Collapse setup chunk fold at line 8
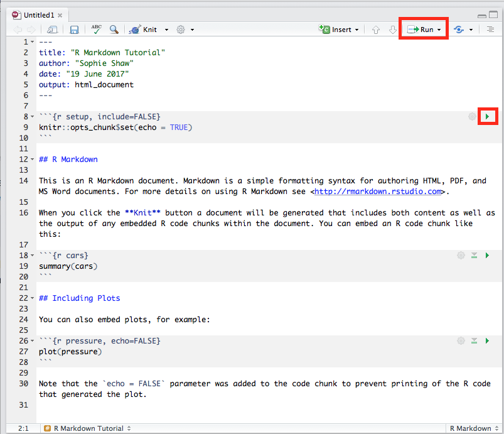Viewport: 504px width, 434px height. click(x=32, y=116)
